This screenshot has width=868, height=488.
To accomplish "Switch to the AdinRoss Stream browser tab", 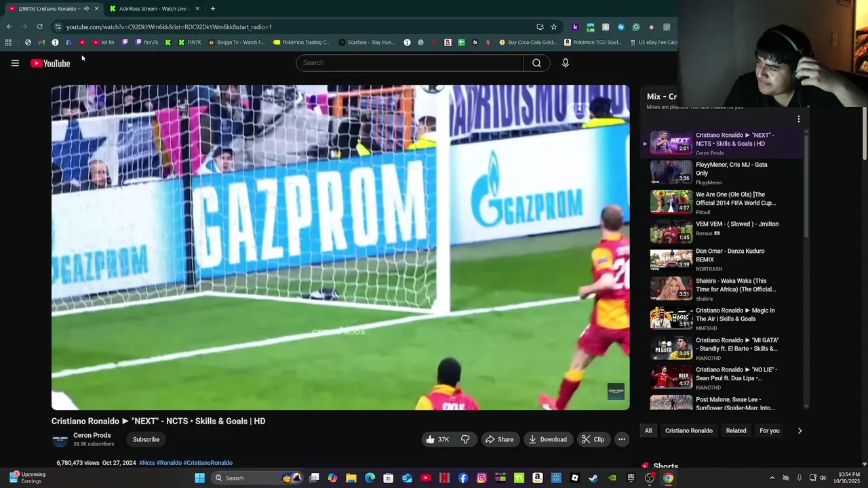I will [153, 9].
